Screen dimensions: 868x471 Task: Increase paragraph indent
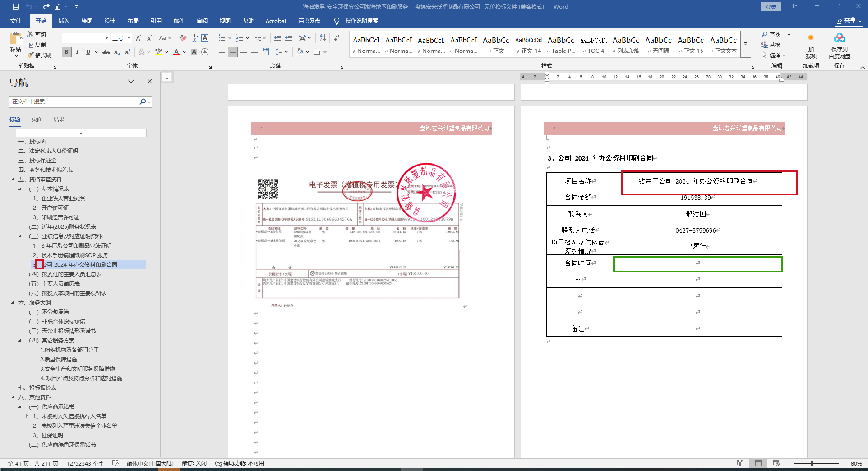(288, 38)
